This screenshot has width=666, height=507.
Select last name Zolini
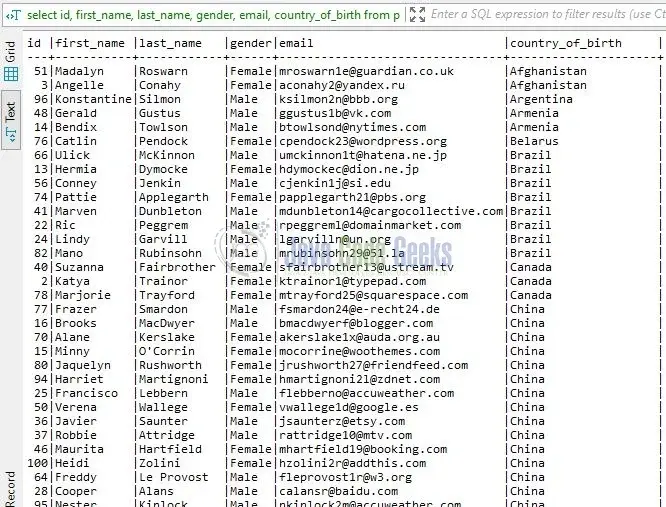click(160, 464)
